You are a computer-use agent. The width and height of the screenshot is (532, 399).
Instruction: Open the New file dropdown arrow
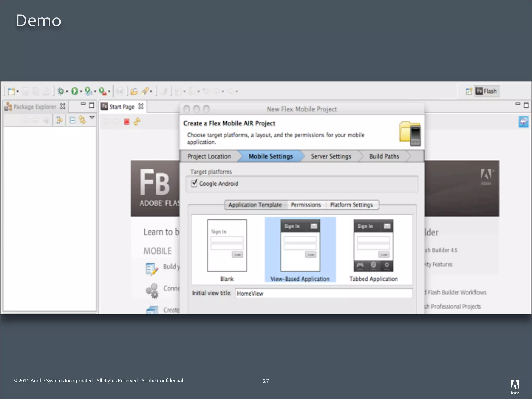[18, 91]
